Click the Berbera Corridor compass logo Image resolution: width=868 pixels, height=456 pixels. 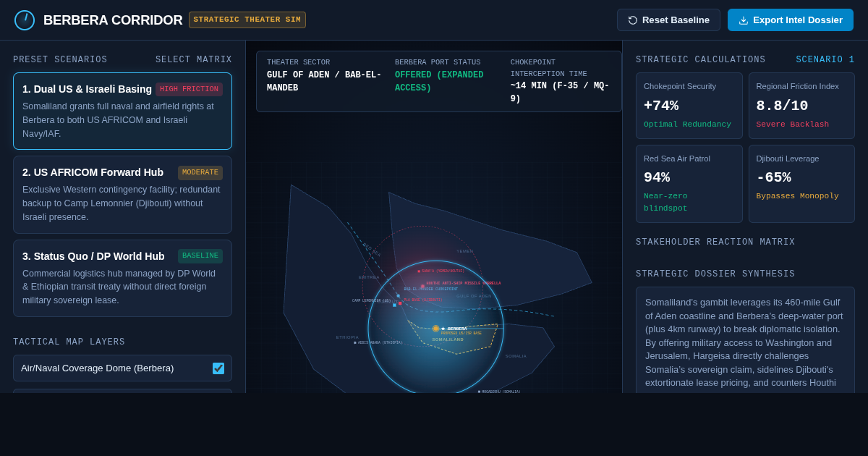pos(25,20)
